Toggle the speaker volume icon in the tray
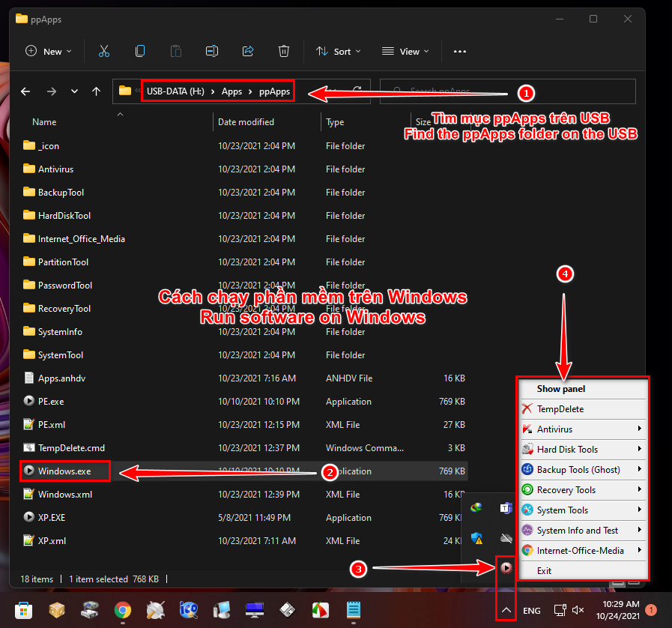This screenshot has width=672, height=628. tap(578, 610)
